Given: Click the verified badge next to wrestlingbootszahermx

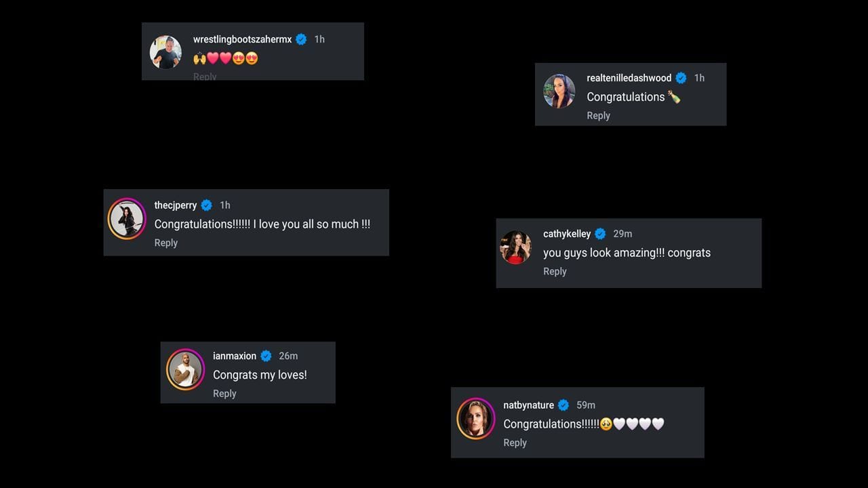Looking at the screenshot, I should 301,39.
